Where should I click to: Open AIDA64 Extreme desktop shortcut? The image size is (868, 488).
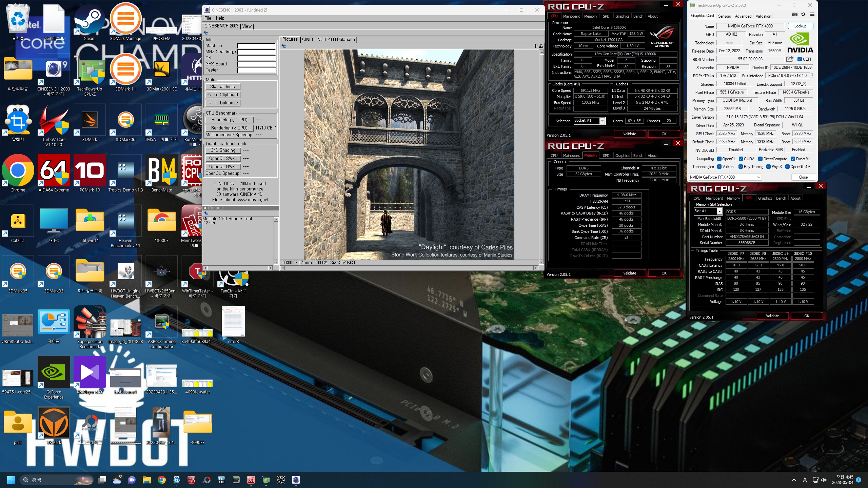[54, 173]
